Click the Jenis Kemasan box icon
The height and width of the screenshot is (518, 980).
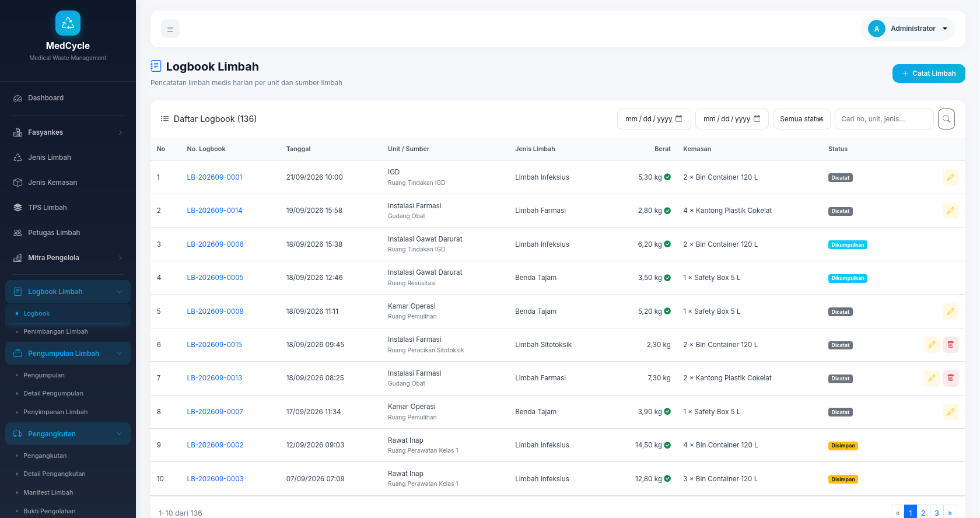point(17,183)
